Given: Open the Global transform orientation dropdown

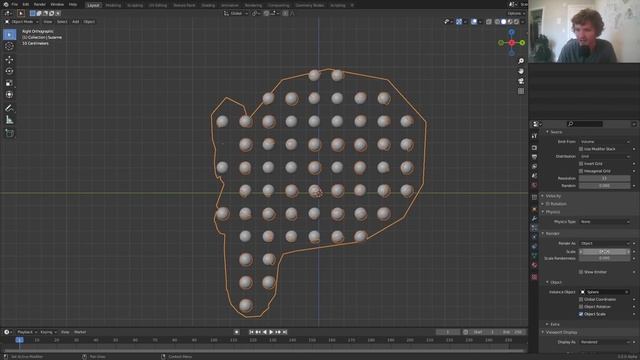Looking at the screenshot, I should coord(236,13).
